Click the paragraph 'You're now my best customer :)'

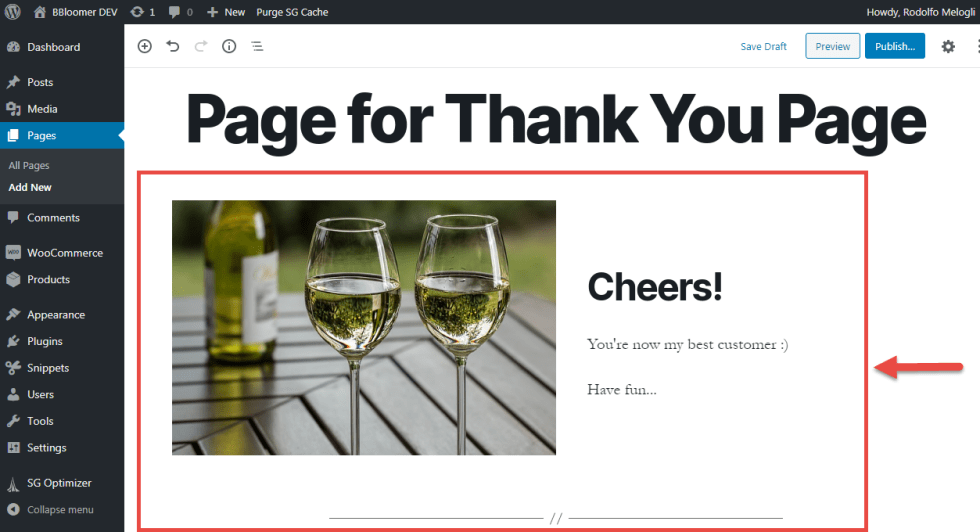click(x=688, y=344)
